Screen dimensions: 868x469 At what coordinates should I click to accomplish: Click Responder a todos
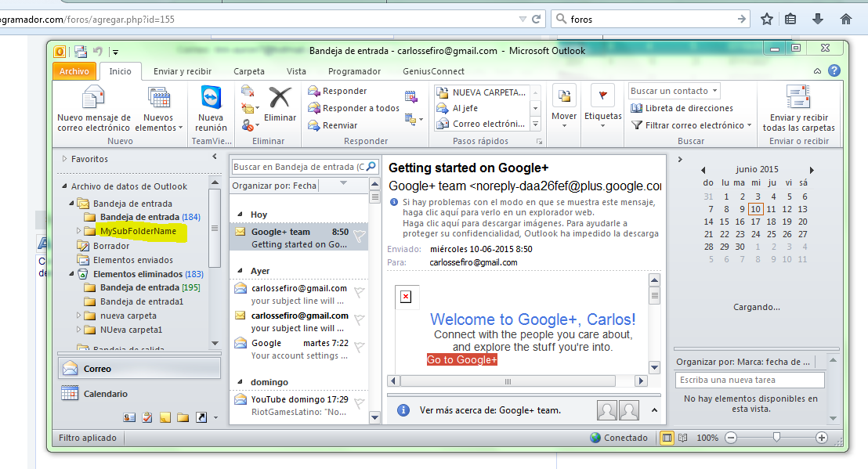point(353,108)
